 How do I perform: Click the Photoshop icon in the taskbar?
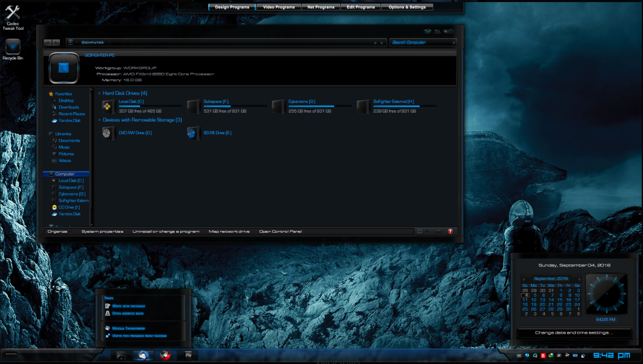tap(188, 355)
